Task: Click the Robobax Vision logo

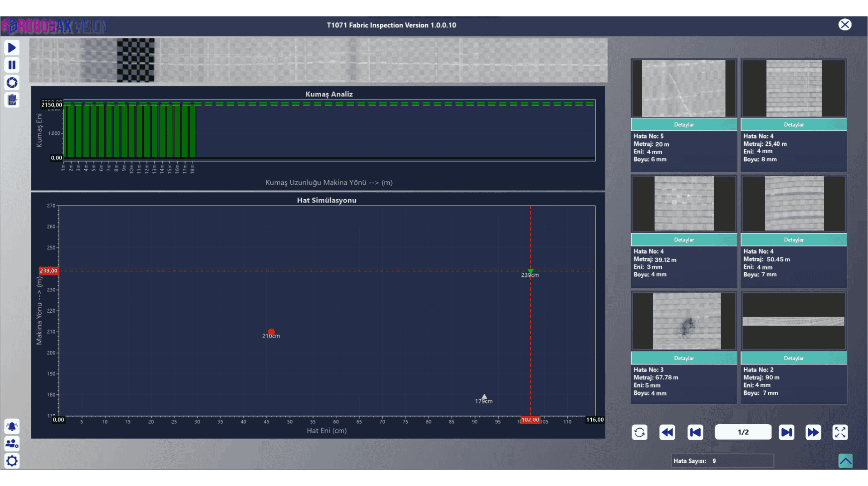Action: [54, 26]
